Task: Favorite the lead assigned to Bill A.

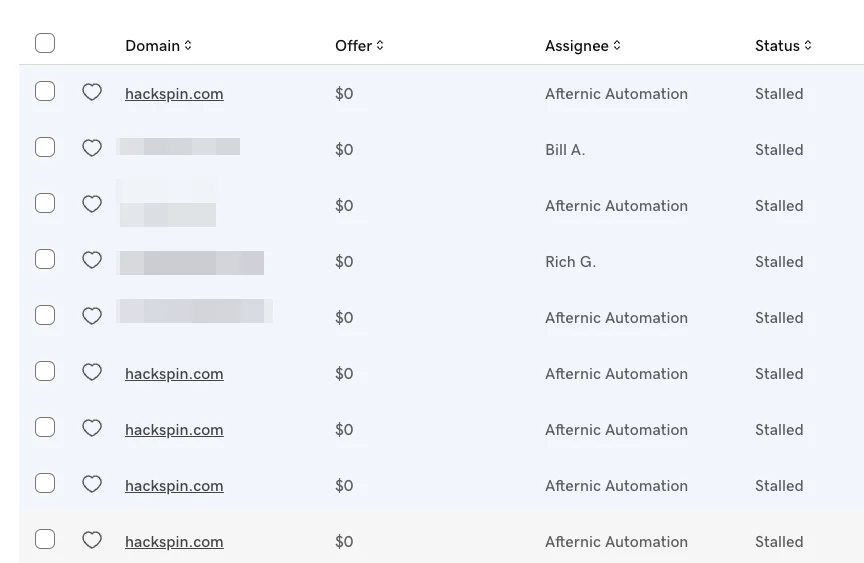Action: 92,148
